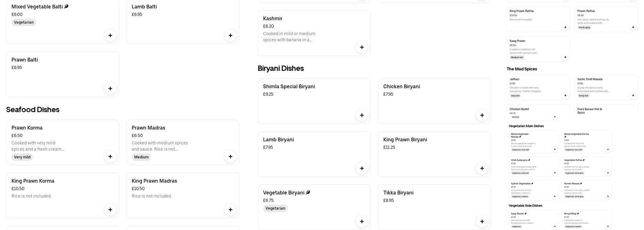This screenshot has height=230, width=644.
Task: Select the Vegetarian tag on Vegetable Biryani
Action: pyautogui.click(x=275, y=208)
